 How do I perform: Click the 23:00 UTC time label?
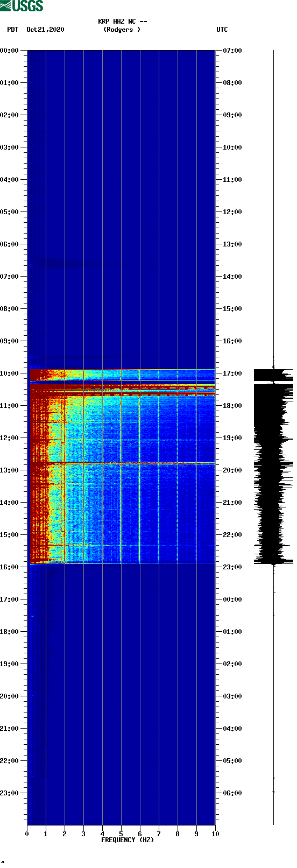(x=232, y=567)
